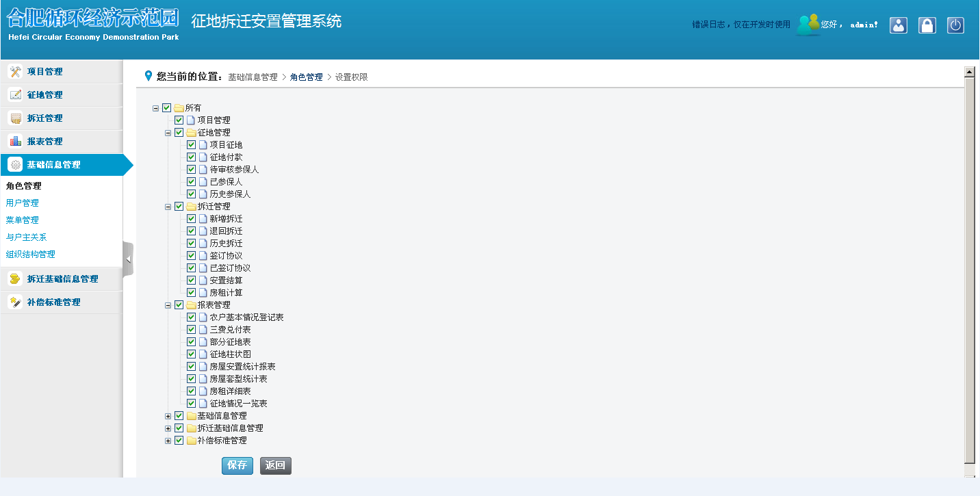Click the gear icon beside 基础信息管理
Screen dimensions: 980x496
(15, 165)
